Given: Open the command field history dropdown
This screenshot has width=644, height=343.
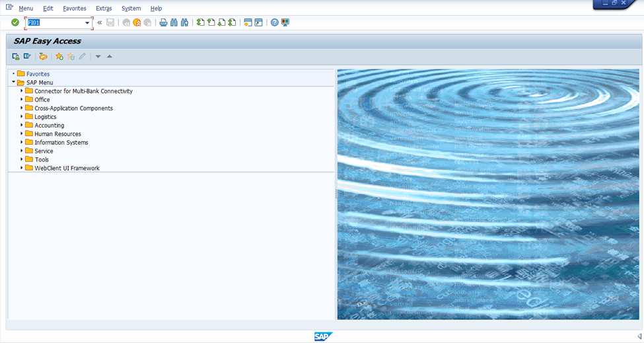Looking at the screenshot, I should click(x=87, y=22).
